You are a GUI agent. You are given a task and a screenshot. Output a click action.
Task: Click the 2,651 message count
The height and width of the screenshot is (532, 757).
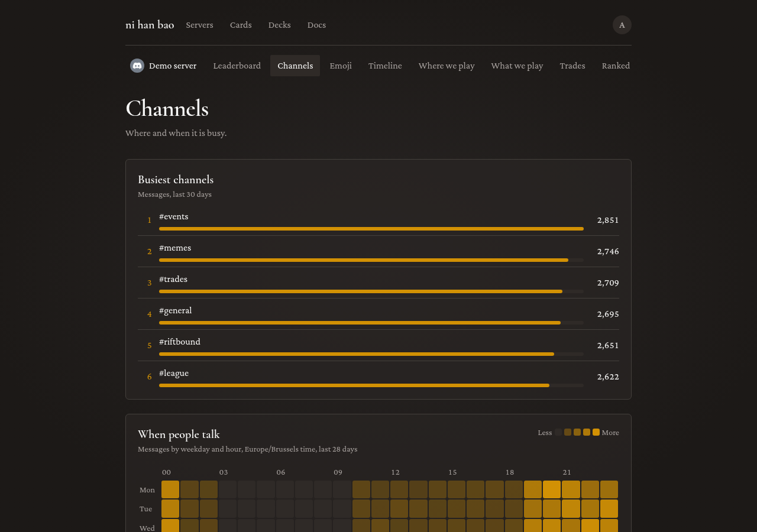tap(608, 345)
